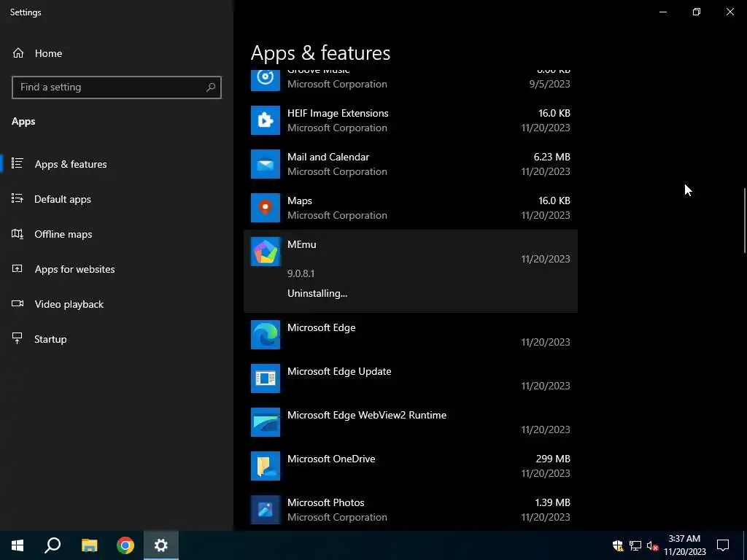Select the Mail and Calendar name
Viewport: 747px width, 560px height.
[x=328, y=157]
